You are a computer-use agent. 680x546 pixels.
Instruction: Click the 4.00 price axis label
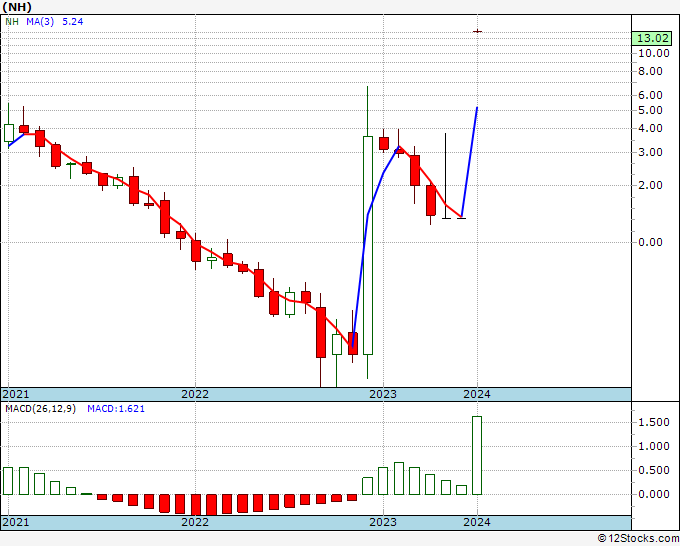(650, 128)
